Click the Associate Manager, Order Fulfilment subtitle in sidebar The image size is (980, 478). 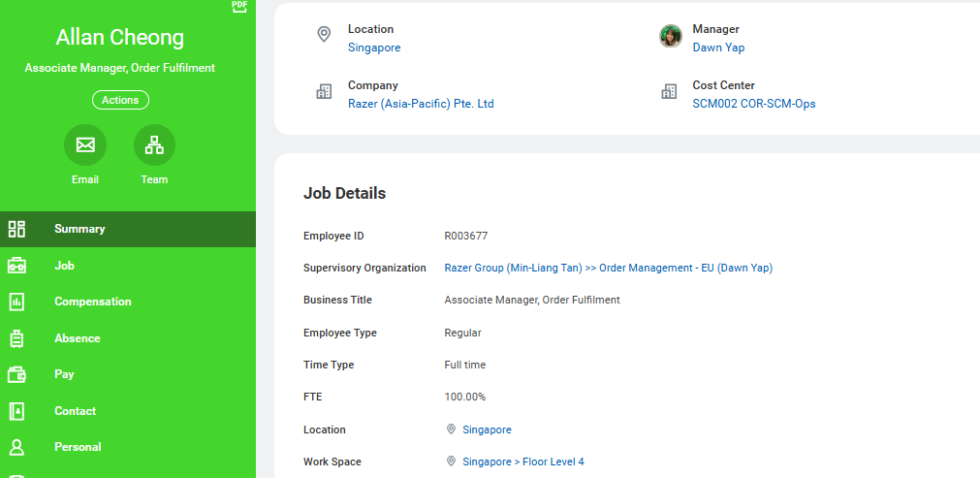(120, 68)
